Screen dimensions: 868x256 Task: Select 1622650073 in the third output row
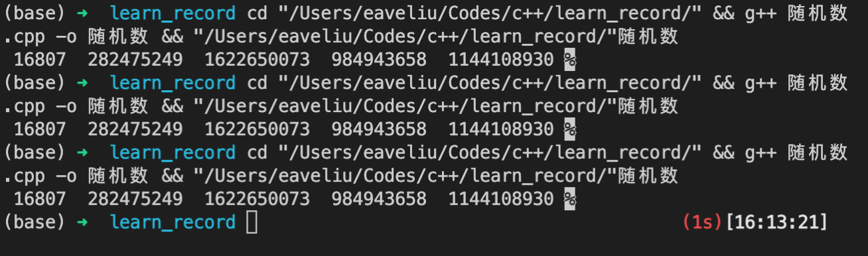coord(257,199)
